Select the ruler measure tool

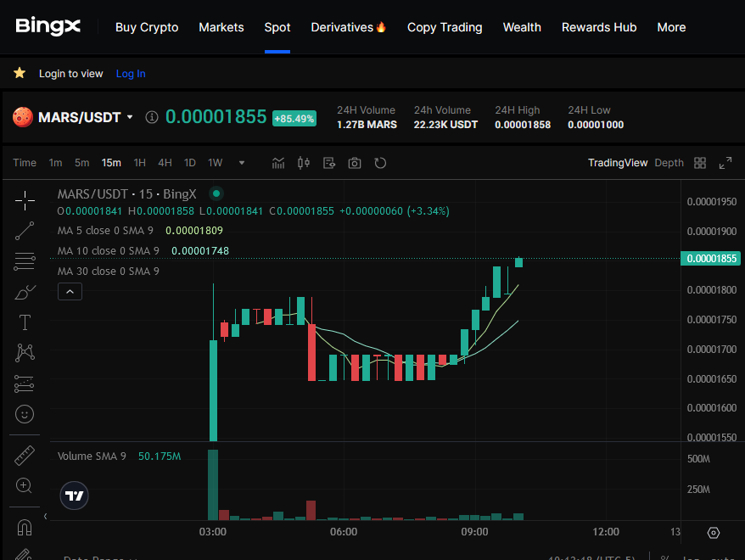[x=25, y=456]
